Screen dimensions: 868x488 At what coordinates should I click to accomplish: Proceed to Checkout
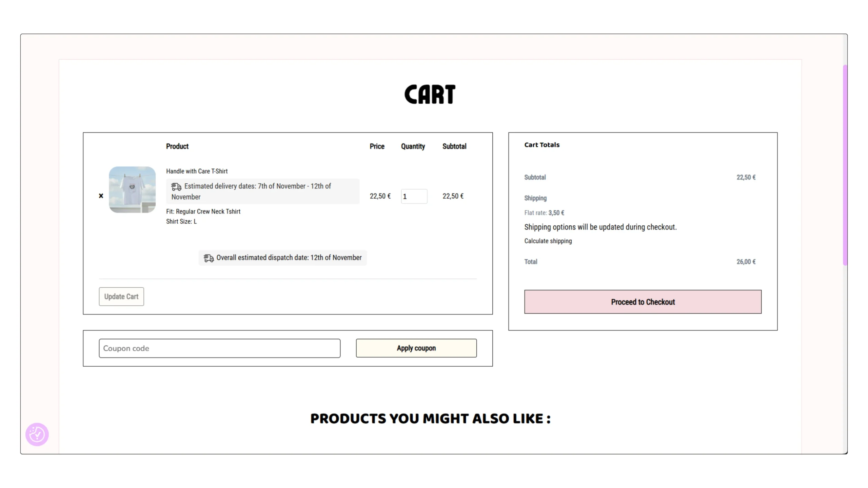pos(643,302)
